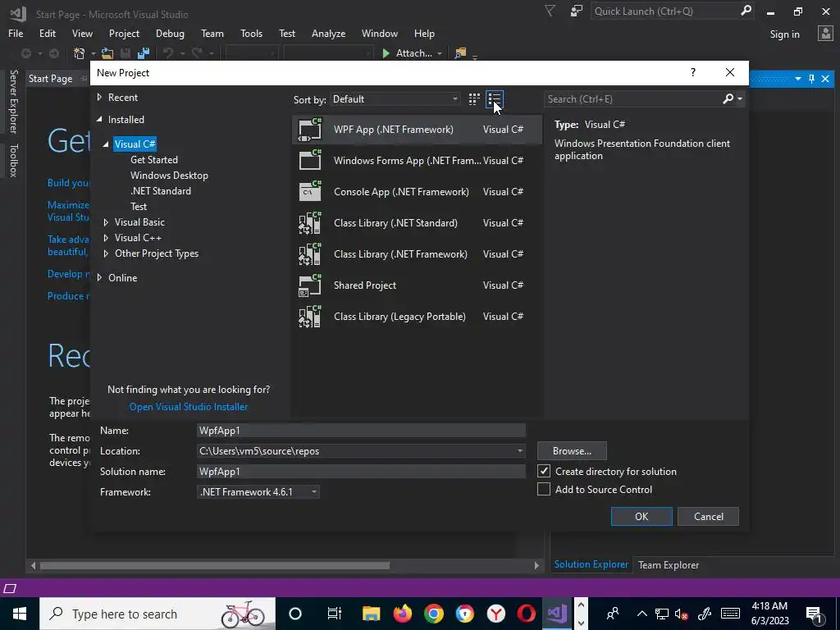Click the green Attach play button
The width and height of the screenshot is (840, 630).
click(x=386, y=53)
